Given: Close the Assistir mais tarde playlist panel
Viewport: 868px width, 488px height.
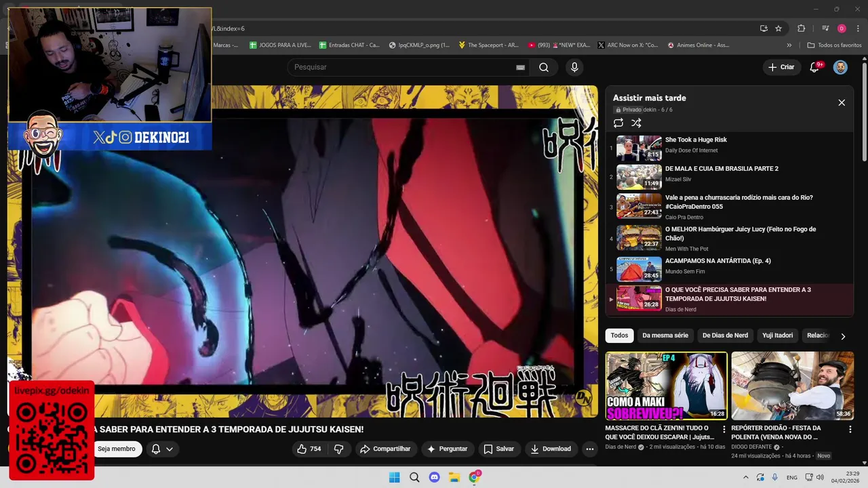Looking at the screenshot, I should [x=842, y=102].
